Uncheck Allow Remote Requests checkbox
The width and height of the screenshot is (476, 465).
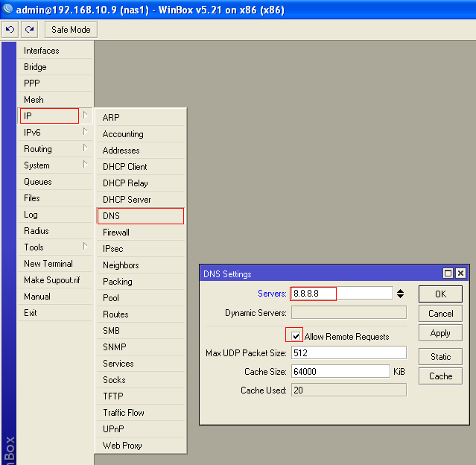pyautogui.click(x=296, y=336)
